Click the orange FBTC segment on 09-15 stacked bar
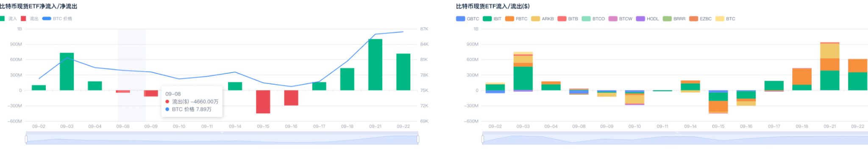The image size is (868, 153). pyautogui.click(x=718, y=106)
